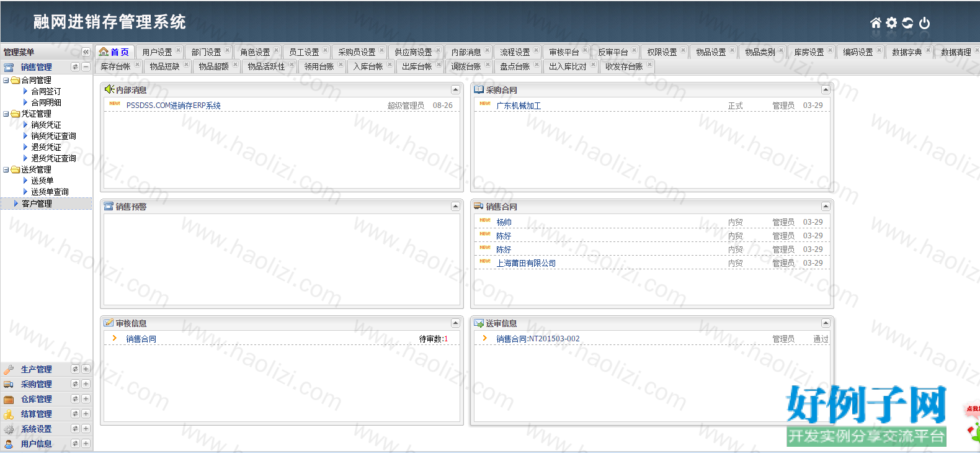Click the 生产管理 wrench icon
The image size is (980, 453).
point(9,369)
